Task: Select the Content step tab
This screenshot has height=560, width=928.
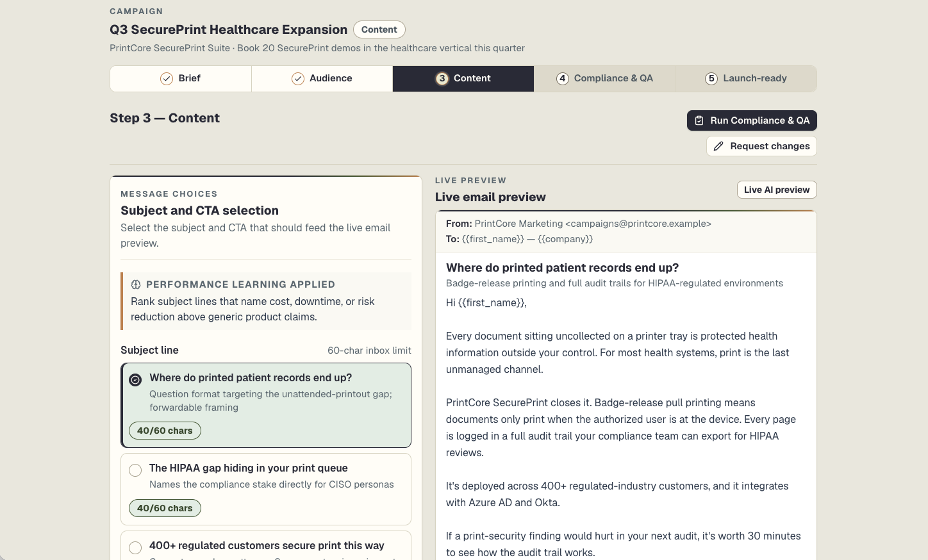Action: coord(463,78)
